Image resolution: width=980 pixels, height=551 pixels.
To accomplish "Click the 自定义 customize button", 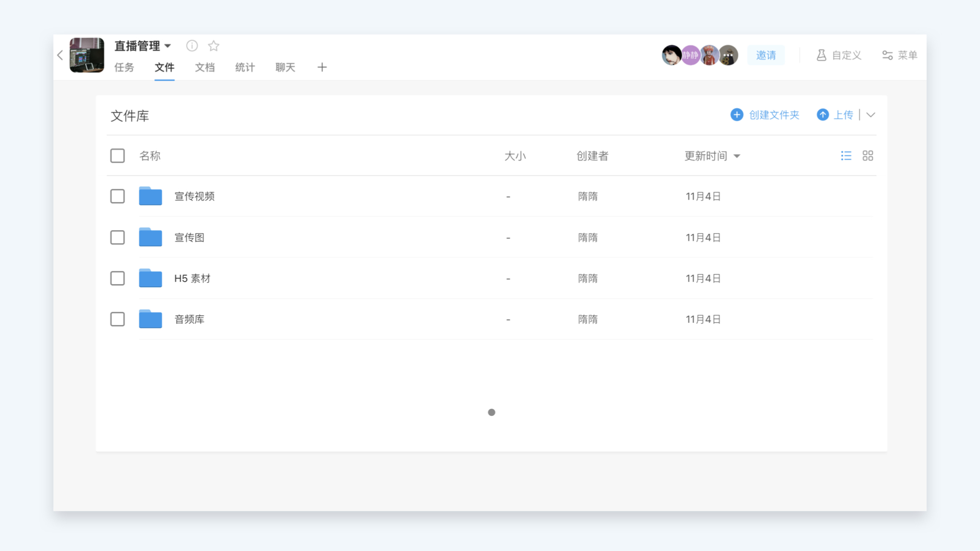I will (x=839, y=55).
